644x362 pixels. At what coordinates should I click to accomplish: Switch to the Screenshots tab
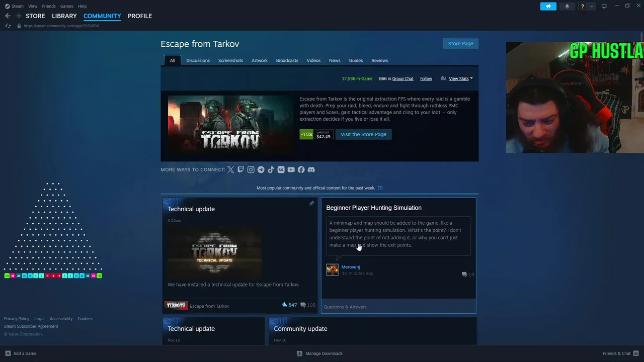tap(230, 60)
